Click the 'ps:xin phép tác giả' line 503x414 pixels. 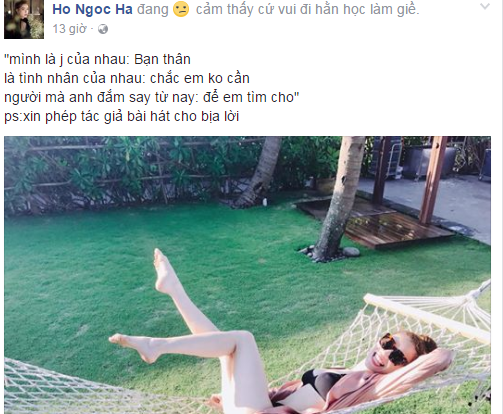click(x=122, y=117)
